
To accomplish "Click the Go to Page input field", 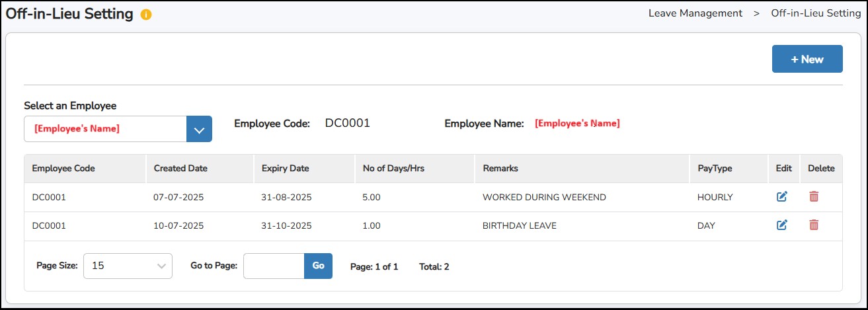I will pos(274,266).
